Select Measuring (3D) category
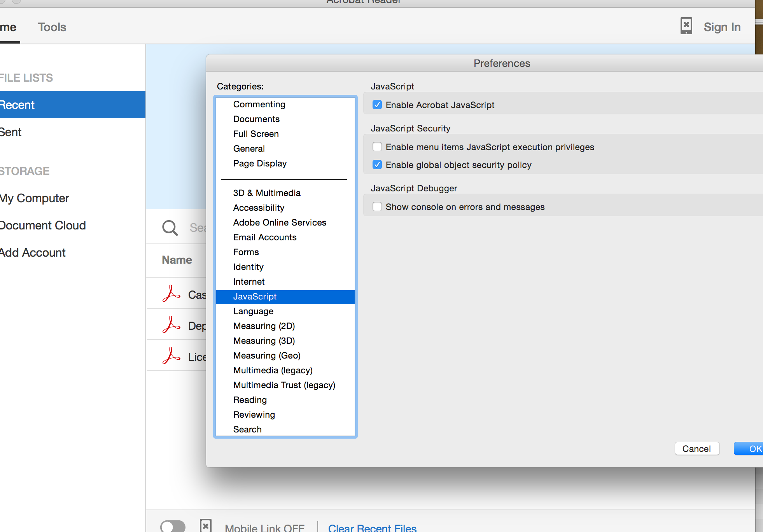This screenshot has height=532, width=763. (285, 341)
